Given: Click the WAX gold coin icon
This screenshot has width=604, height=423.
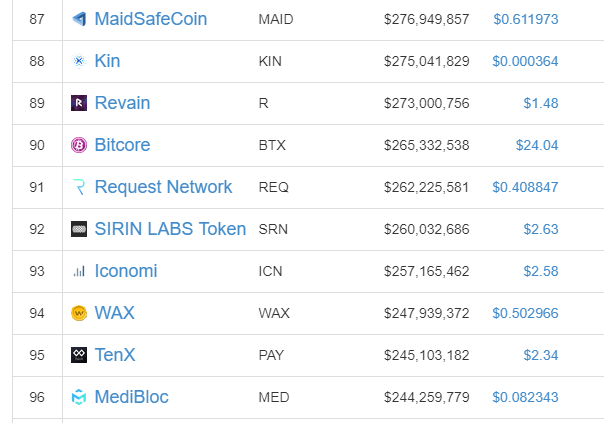Looking at the screenshot, I should click(x=79, y=313).
